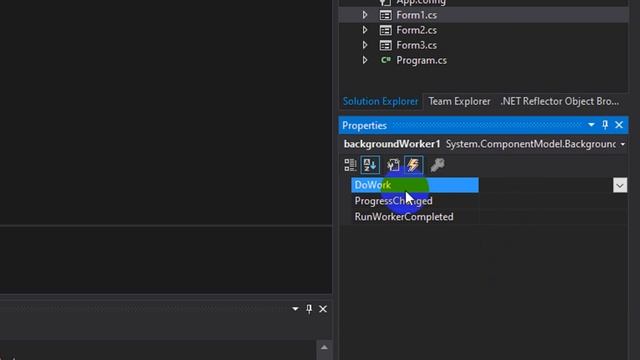Click scroll-up arrow in bottom-left panel

click(324, 348)
